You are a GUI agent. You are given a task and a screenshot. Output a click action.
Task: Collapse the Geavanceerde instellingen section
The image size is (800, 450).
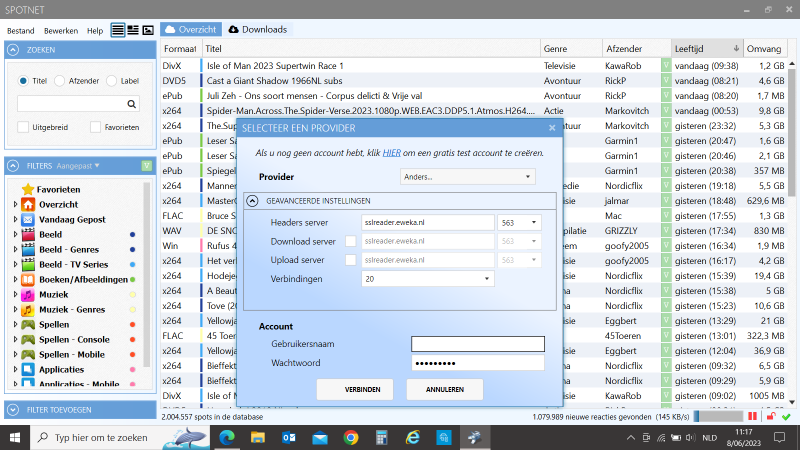tap(254, 201)
